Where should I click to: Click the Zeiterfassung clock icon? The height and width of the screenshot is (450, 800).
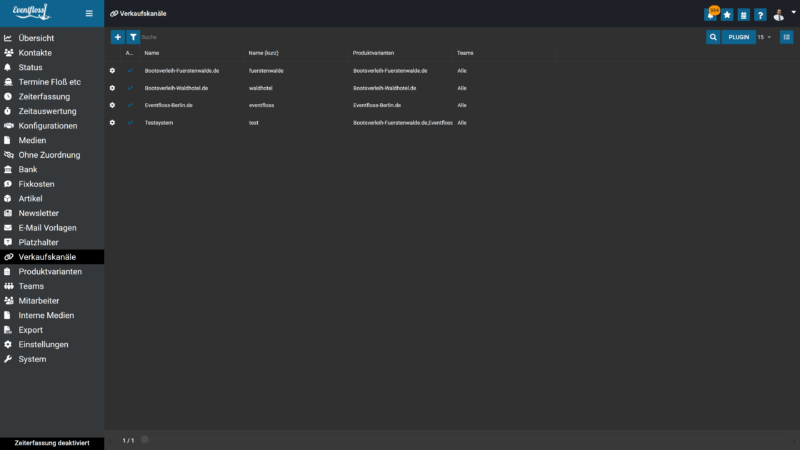point(8,96)
